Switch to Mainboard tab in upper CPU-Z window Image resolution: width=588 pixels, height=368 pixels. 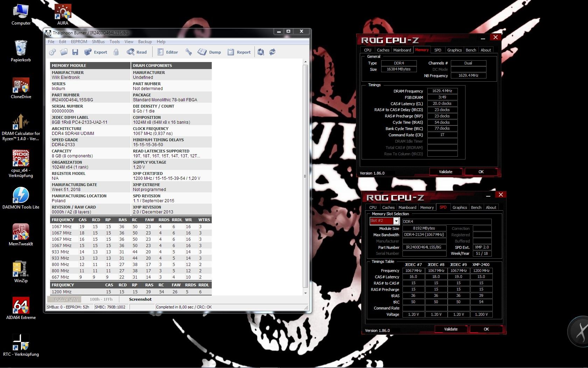click(402, 50)
